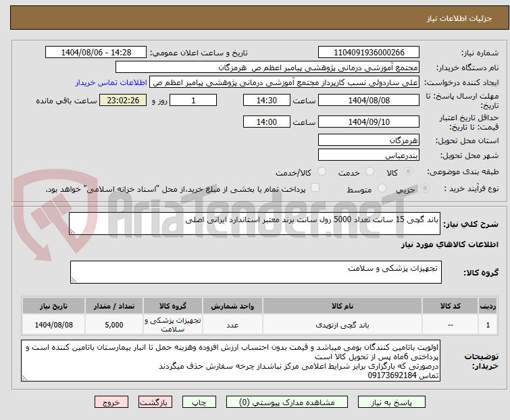Click the توضیحات خریدار notes textarea

tap(230, 361)
